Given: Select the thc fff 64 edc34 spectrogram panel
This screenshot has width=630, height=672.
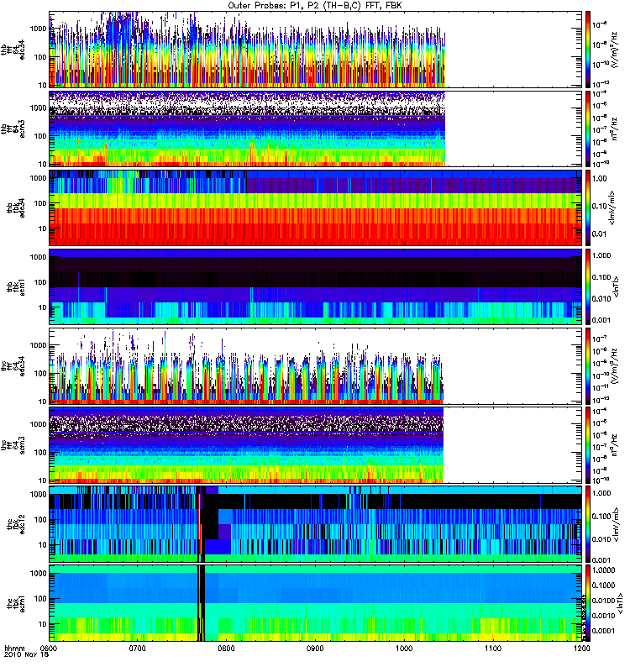Looking at the screenshot, I should click(316, 366).
